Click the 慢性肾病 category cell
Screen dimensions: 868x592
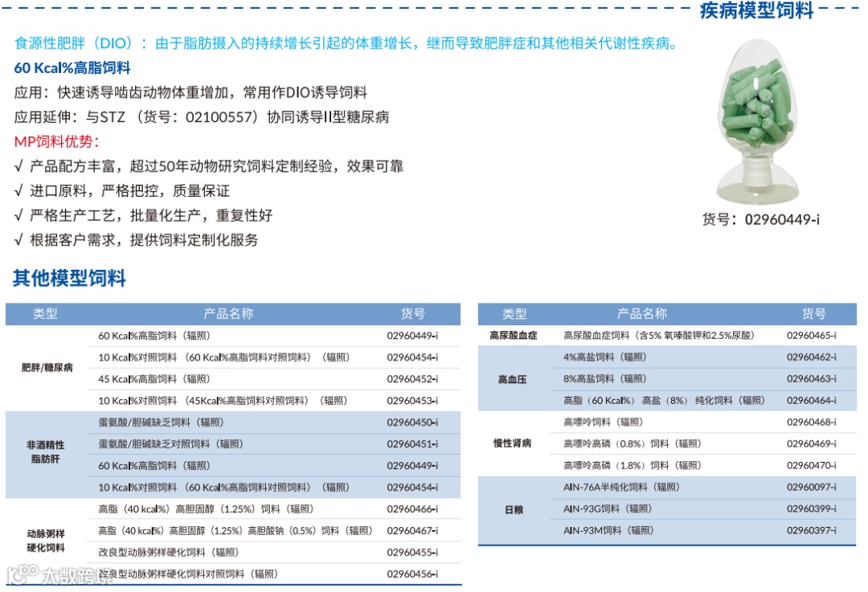(512, 443)
